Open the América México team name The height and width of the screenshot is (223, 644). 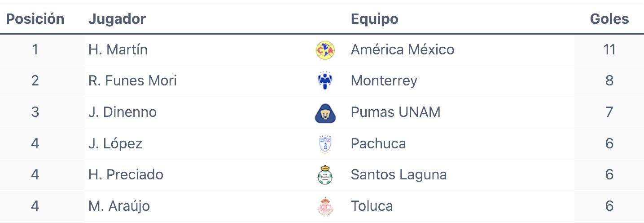[x=403, y=49]
